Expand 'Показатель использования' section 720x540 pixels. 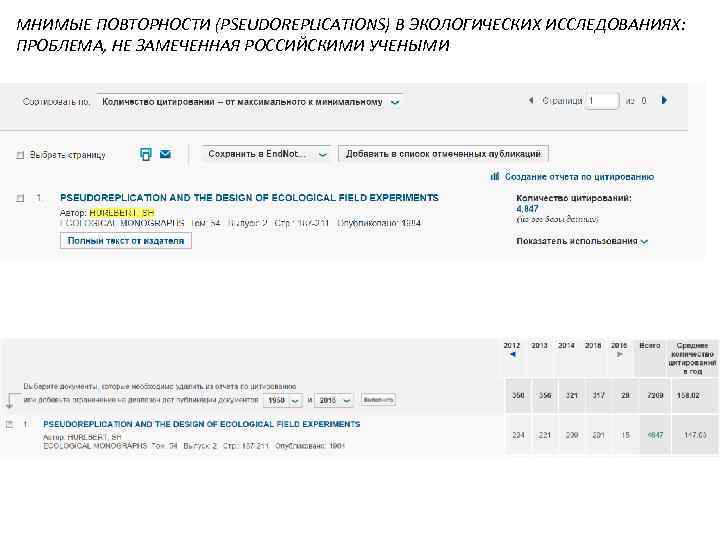582,241
